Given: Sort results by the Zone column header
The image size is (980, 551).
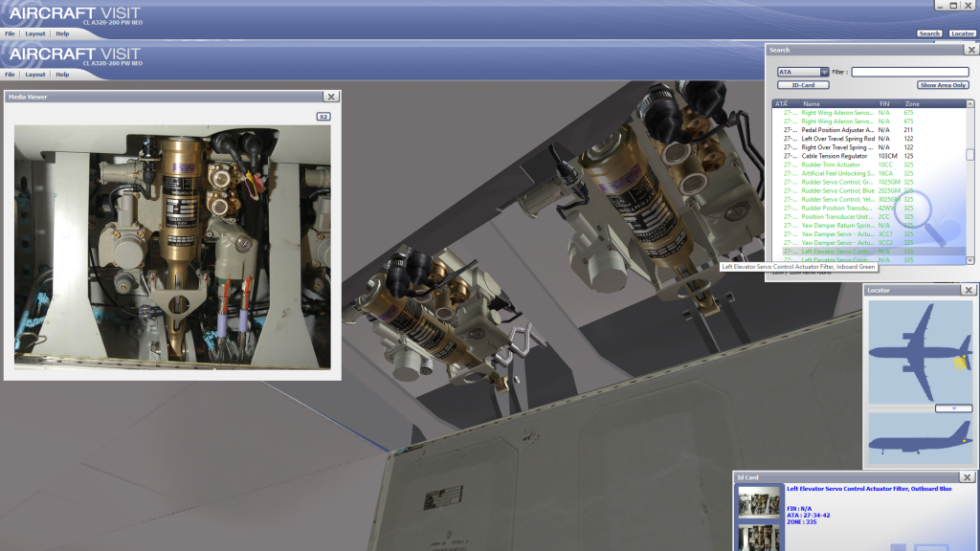Looking at the screenshot, I should [x=934, y=103].
